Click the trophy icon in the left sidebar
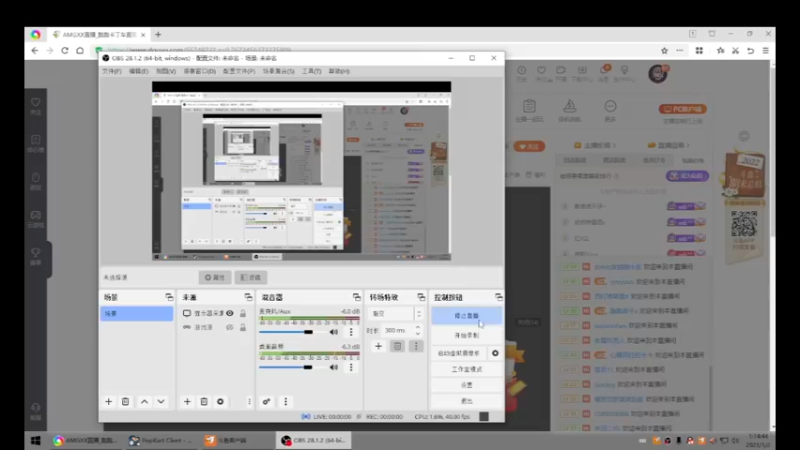This screenshot has width=800, height=450. pos(35,252)
